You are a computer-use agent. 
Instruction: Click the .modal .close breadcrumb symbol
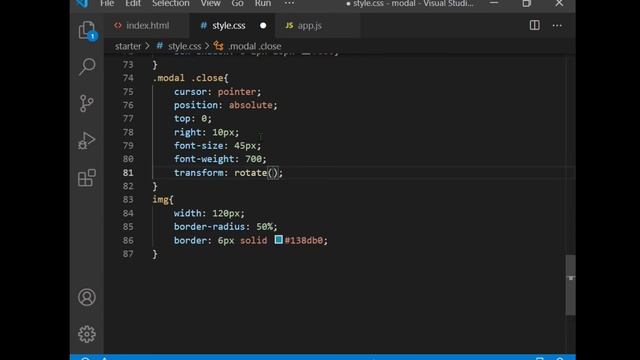point(255,46)
